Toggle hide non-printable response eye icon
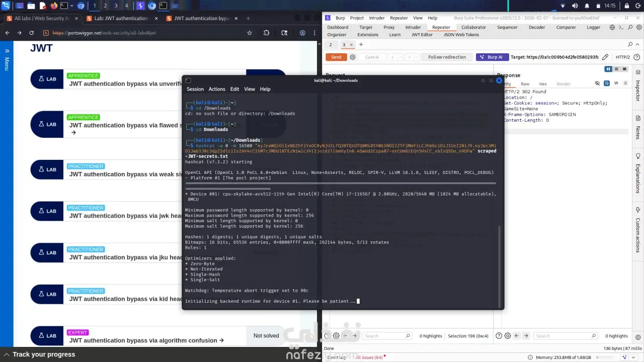Image resolution: width=644 pixels, height=362 pixels. pyautogui.click(x=597, y=83)
